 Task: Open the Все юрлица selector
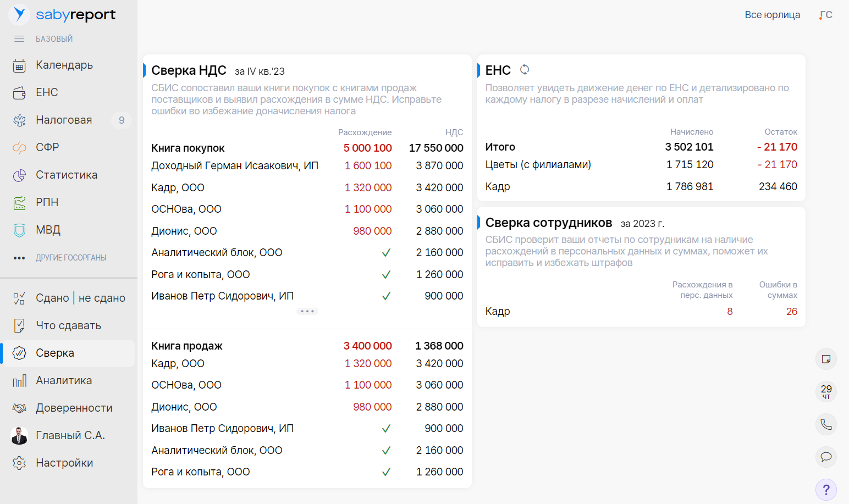click(773, 15)
